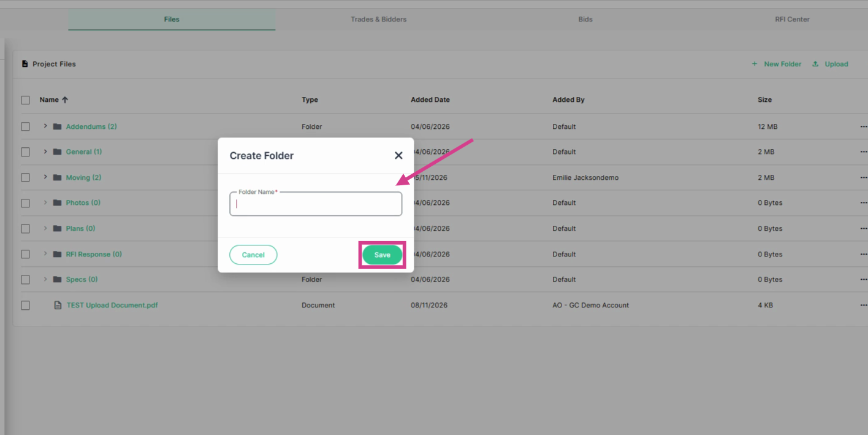Click the Added By column header
This screenshot has width=868, height=435.
point(568,100)
